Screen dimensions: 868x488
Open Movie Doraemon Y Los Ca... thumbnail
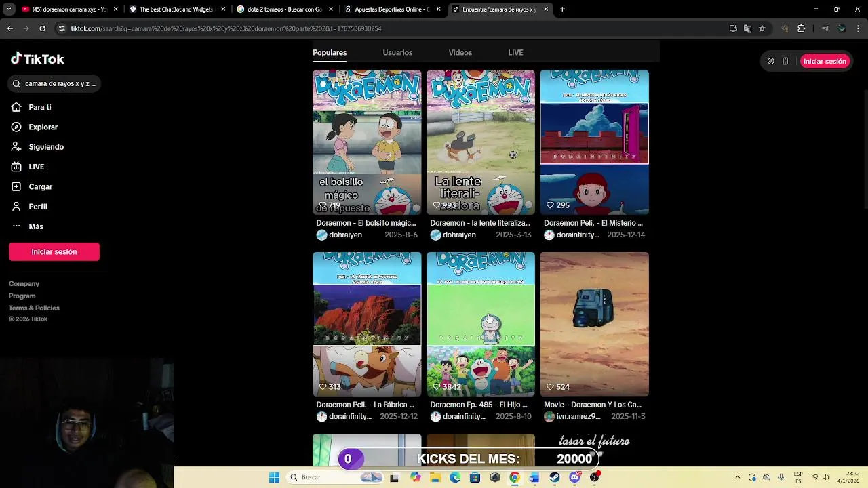pos(595,324)
